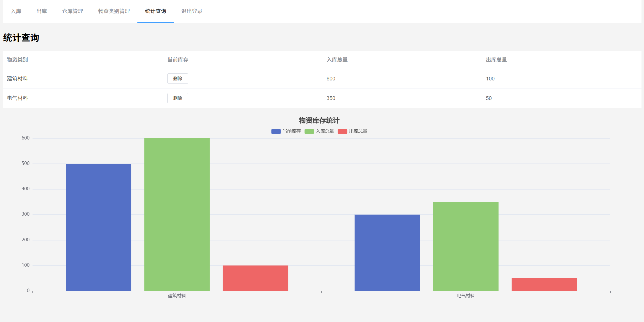644x322 pixels.
Task: Click the 物资类别 column header
Action: tap(17, 60)
